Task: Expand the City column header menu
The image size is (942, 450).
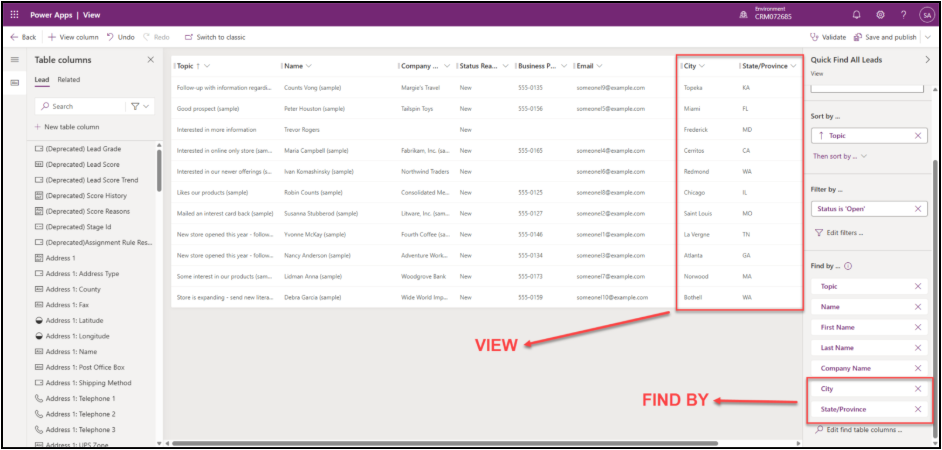Action: point(702,66)
